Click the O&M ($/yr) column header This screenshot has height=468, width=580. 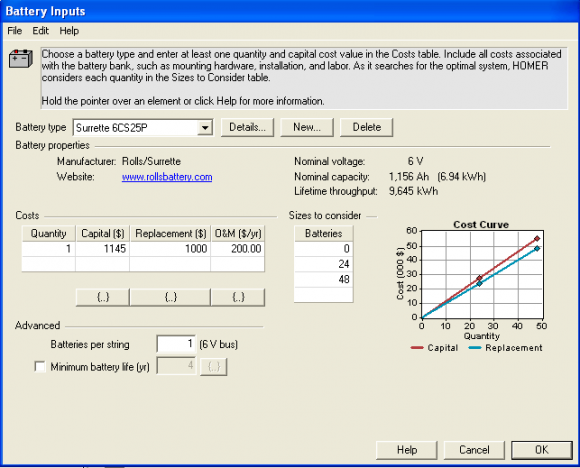pyautogui.click(x=237, y=233)
